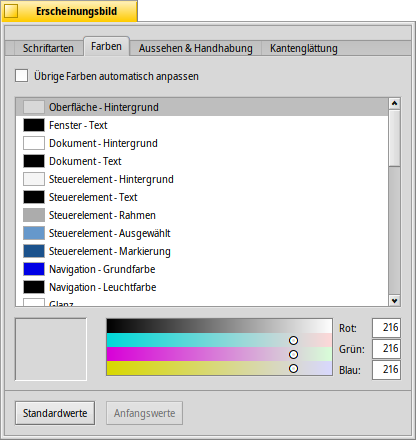
Task: Click the magenta-green slider handle
Action: (x=293, y=354)
